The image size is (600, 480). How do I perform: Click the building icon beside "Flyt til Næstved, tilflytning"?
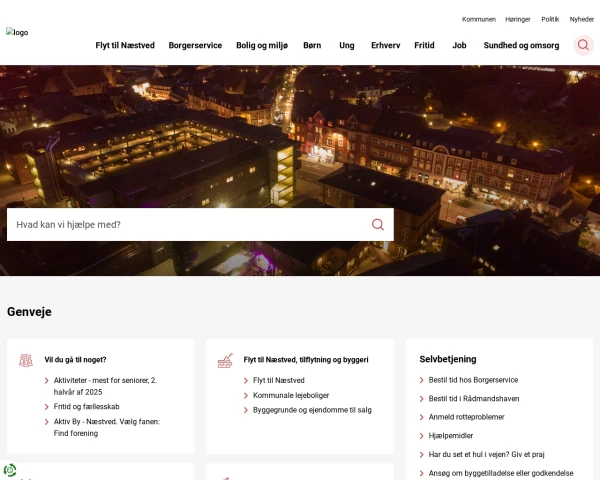[x=225, y=360]
